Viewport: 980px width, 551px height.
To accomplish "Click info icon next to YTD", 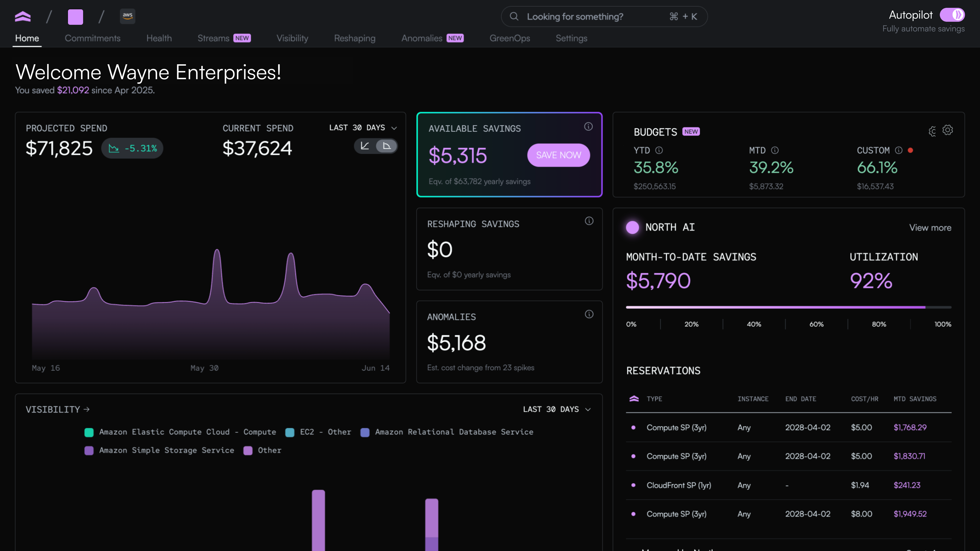I will 659,150.
